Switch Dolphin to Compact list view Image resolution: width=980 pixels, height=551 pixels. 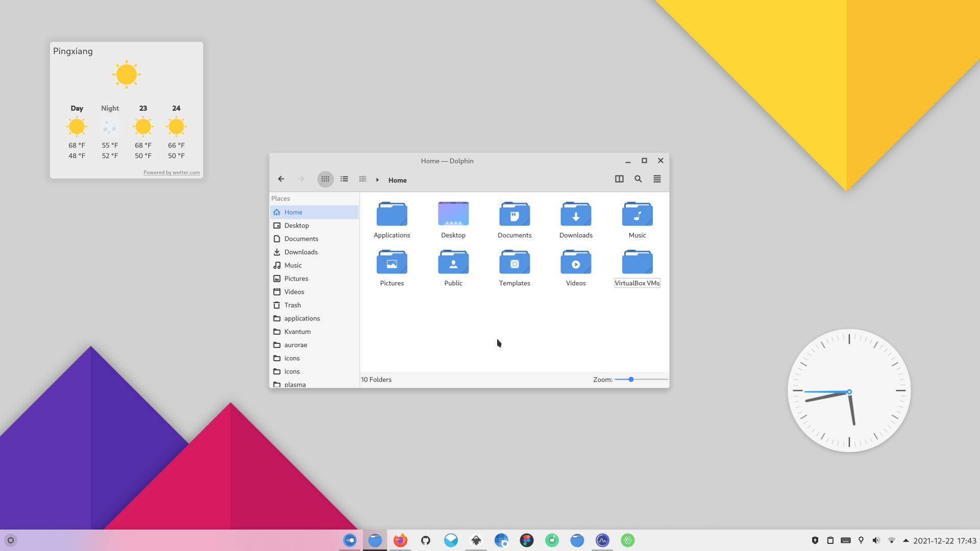coord(344,179)
